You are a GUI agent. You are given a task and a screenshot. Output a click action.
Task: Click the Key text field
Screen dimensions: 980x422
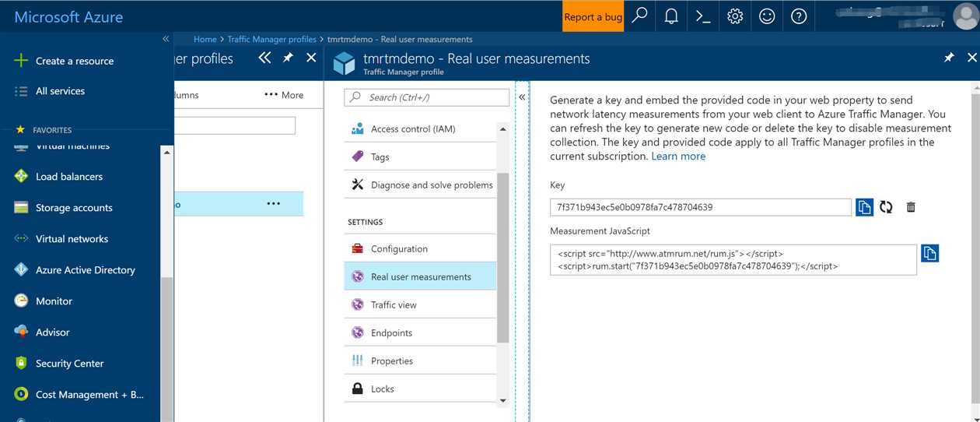pyautogui.click(x=701, y=207)
